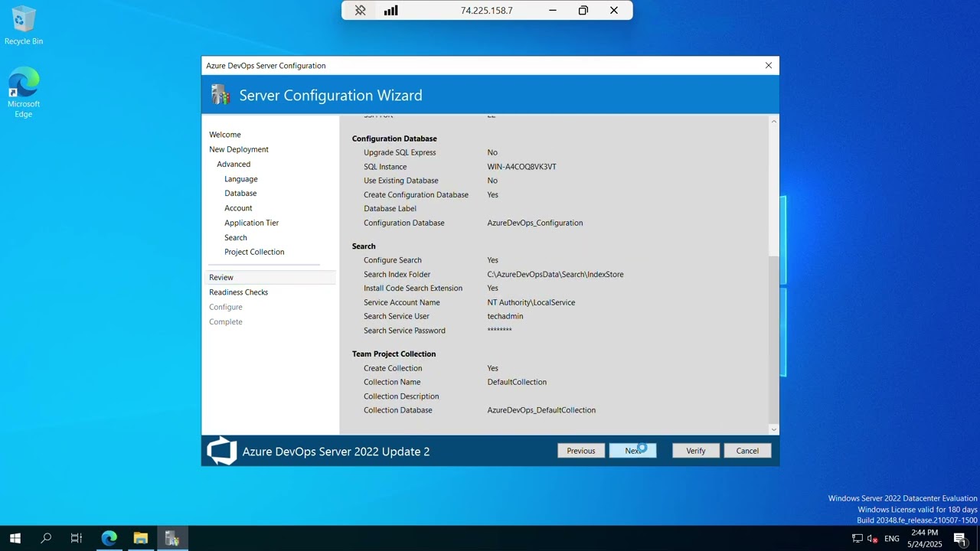This screenshot has height=551, width=980.
Task: Click the DefaultCollection name value
Action: tap(517, 382)
